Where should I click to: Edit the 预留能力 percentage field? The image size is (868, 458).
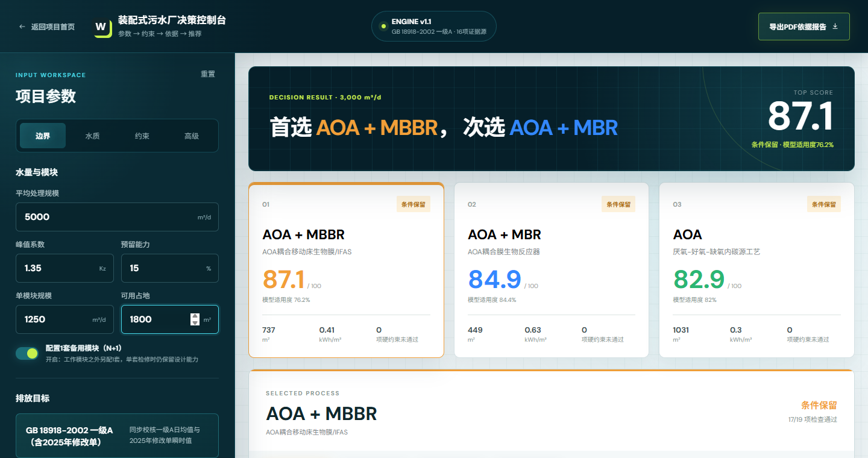170,268
